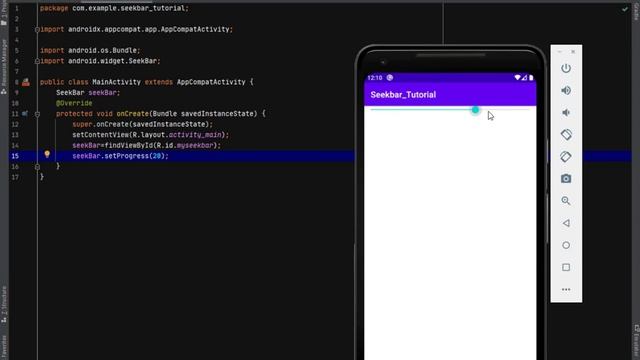Tap the emulator Overview square button

tap(566, 267)
